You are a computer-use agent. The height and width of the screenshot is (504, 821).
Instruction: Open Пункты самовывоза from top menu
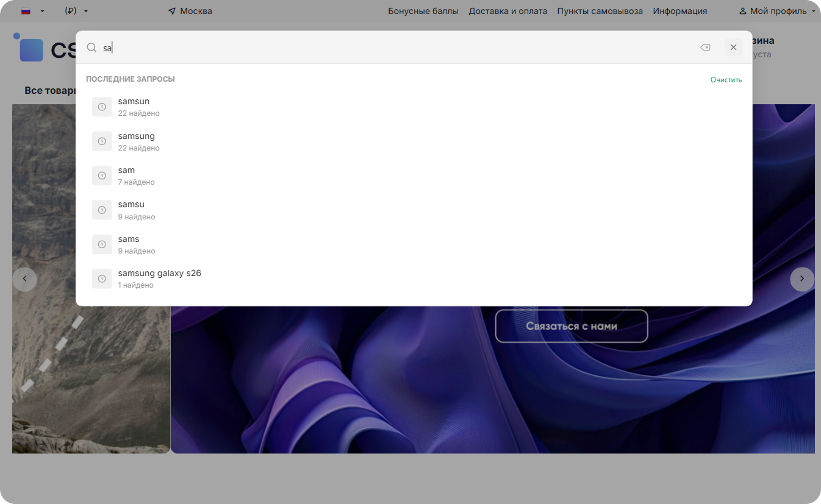click(600, 11)
